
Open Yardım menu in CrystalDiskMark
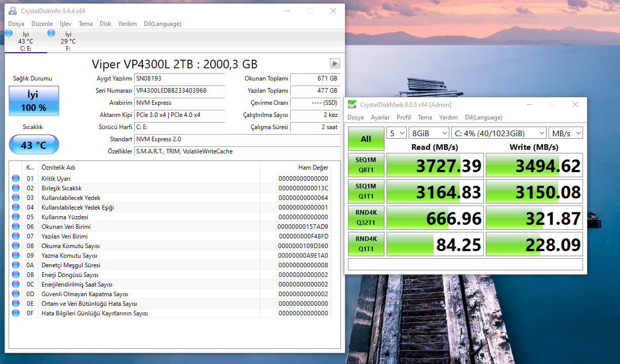(x=448, y=117)
